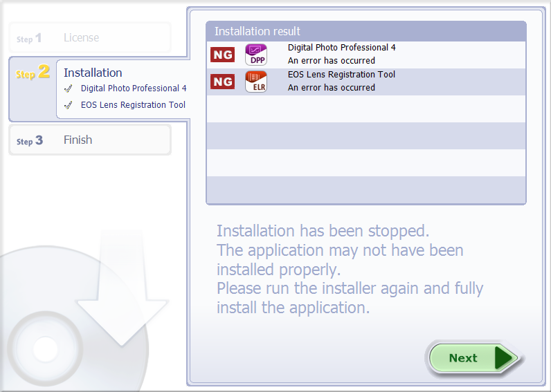Click the 'Installation has been stopped' message
The image size is (551, 392).
tap(323, 231)
